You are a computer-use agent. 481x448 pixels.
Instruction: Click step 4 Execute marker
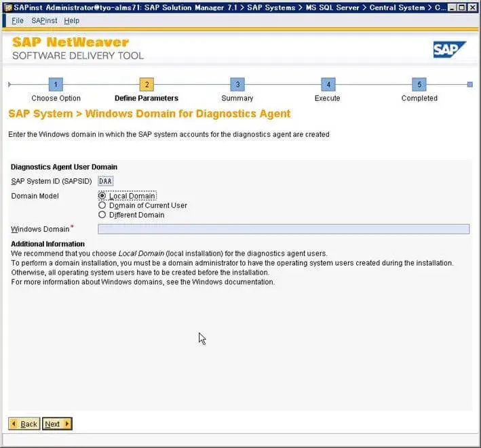click(x=328, y=84)
